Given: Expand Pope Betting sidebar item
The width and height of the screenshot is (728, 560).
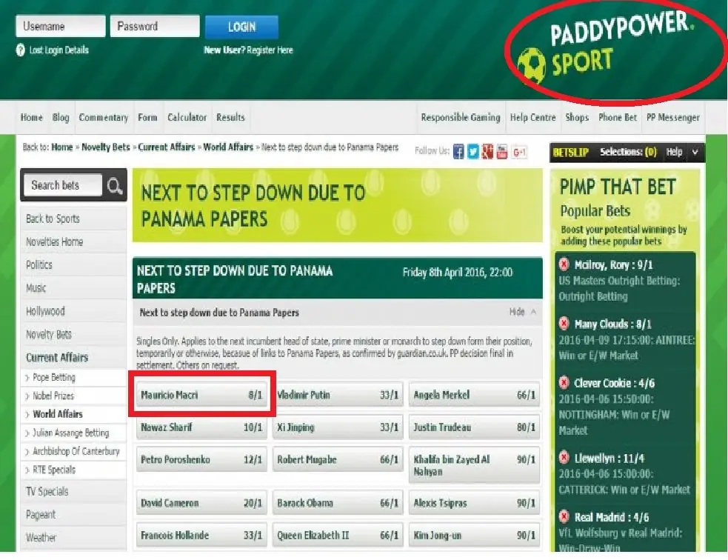Looking at the screenshot, I should pos(27,378).
